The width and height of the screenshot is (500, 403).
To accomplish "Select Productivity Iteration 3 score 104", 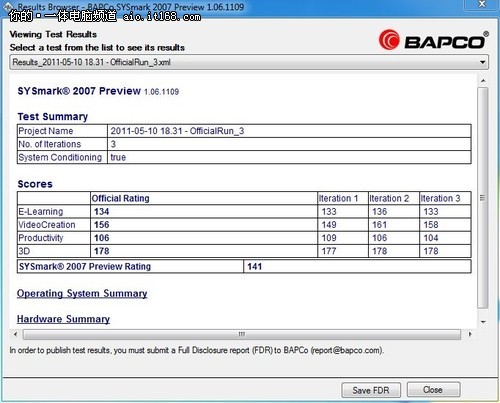I will click(431, 238).
